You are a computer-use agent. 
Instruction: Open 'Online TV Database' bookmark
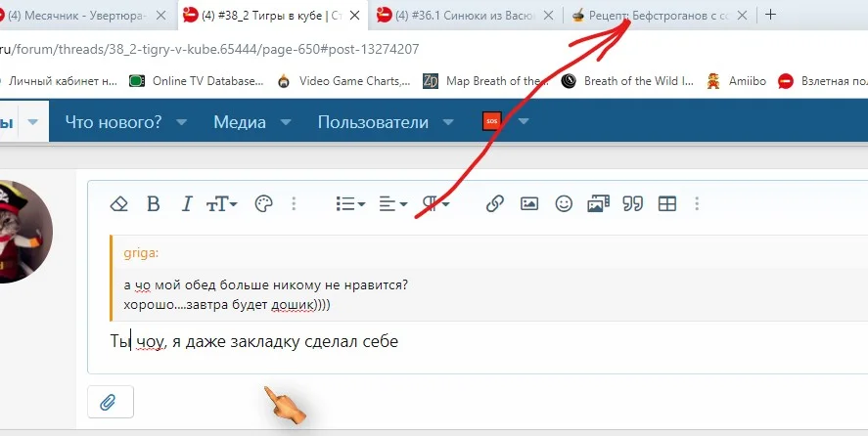point(196,81)
